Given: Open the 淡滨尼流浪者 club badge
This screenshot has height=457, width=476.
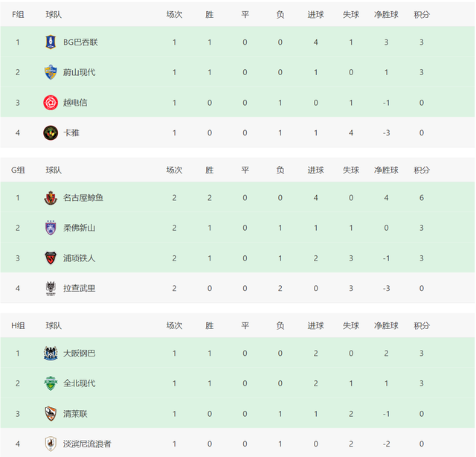Looking at the screenshot, I should tap(51, 444).
